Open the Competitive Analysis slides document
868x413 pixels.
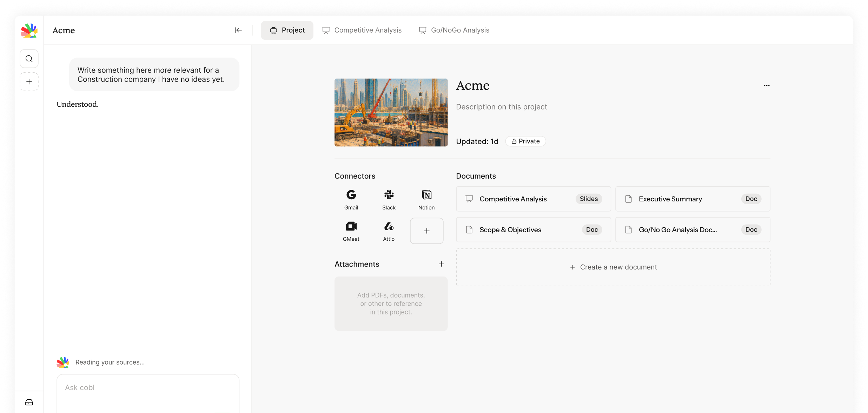pos(533,199)
